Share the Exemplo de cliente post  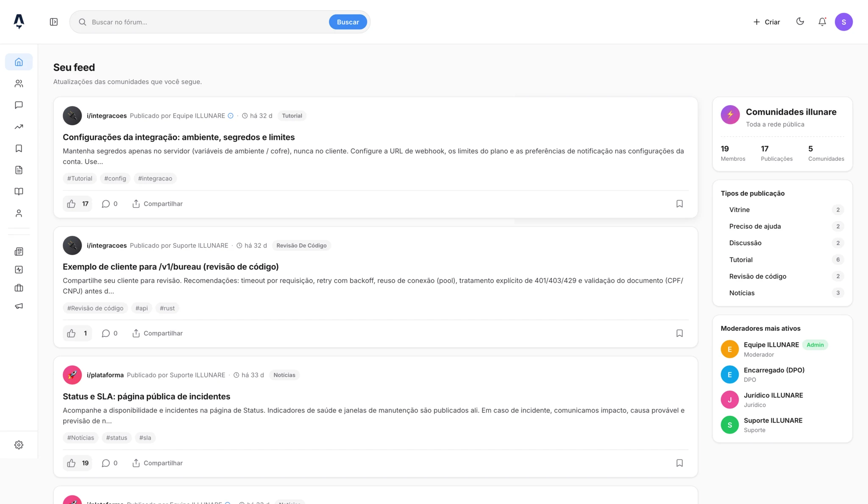pyautogui.click(x=157, y=333)
